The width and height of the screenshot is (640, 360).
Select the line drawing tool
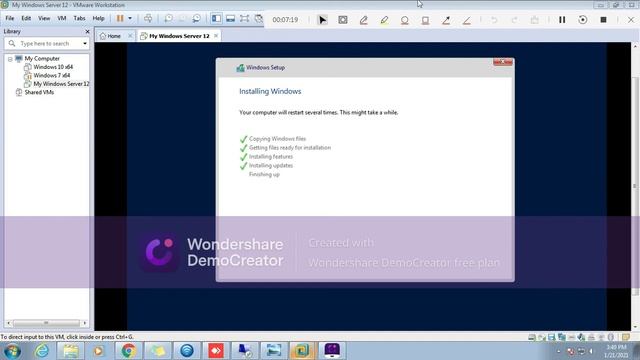click(x=467, y=20)
